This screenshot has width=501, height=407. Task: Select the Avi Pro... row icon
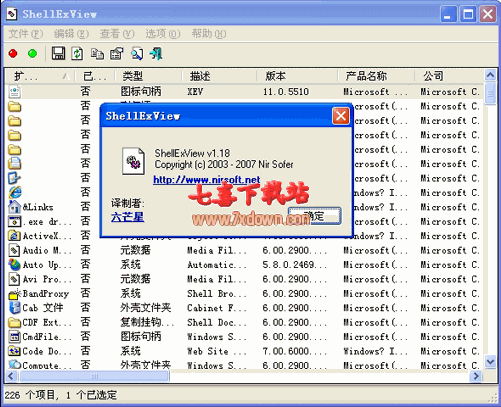[x=14, y=279]
